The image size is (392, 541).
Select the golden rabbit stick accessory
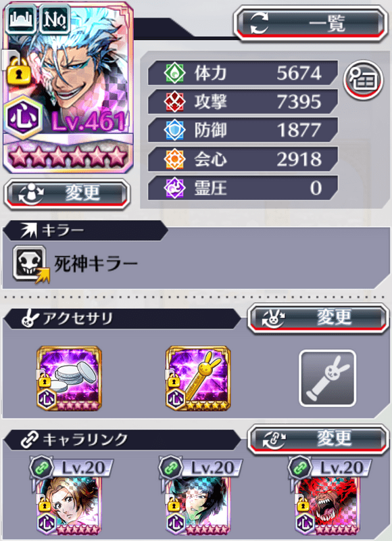[x=198, y=379]
